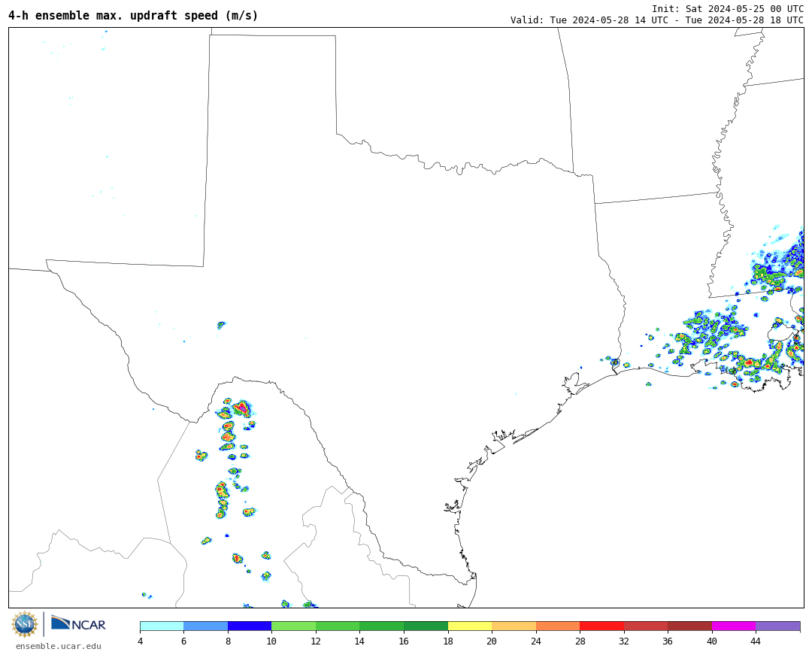The height and width of the screenshot is (655, 812).
Task: Click the 'Init: Sat 2024-05-25 00 UTC' text
Action: point(728,9)
